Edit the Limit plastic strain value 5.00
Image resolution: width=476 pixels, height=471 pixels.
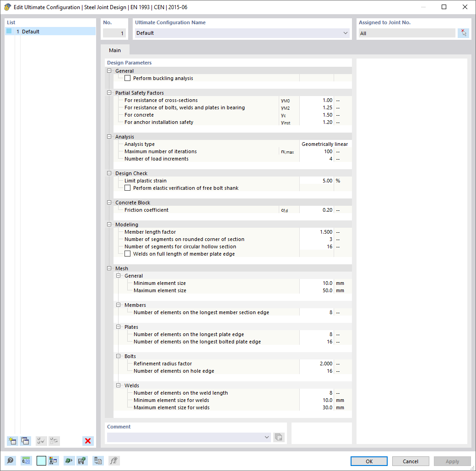pos(316,181)
